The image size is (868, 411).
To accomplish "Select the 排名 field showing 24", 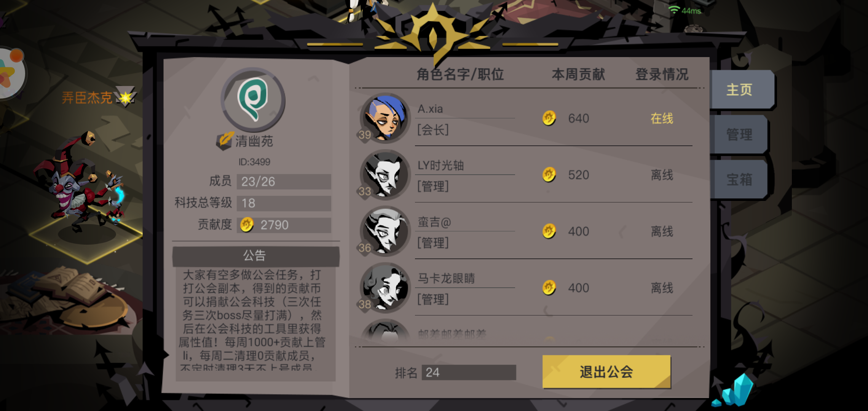I will pyautogui.click(x=469, y=373).
